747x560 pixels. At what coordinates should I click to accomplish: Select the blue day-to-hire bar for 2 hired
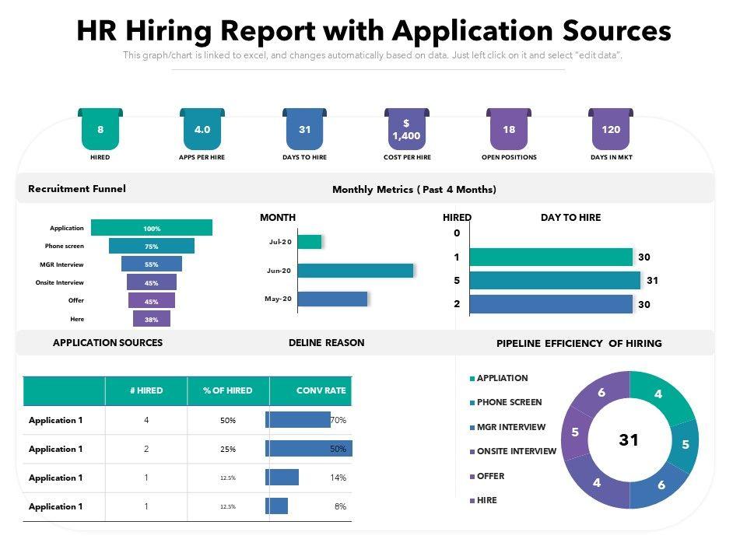pos(551,304)
